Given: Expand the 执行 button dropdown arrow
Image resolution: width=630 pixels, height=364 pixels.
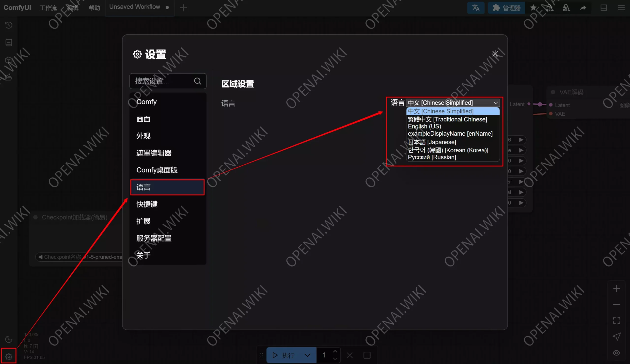Looking at the screenshot, I should tap(308, 355).
